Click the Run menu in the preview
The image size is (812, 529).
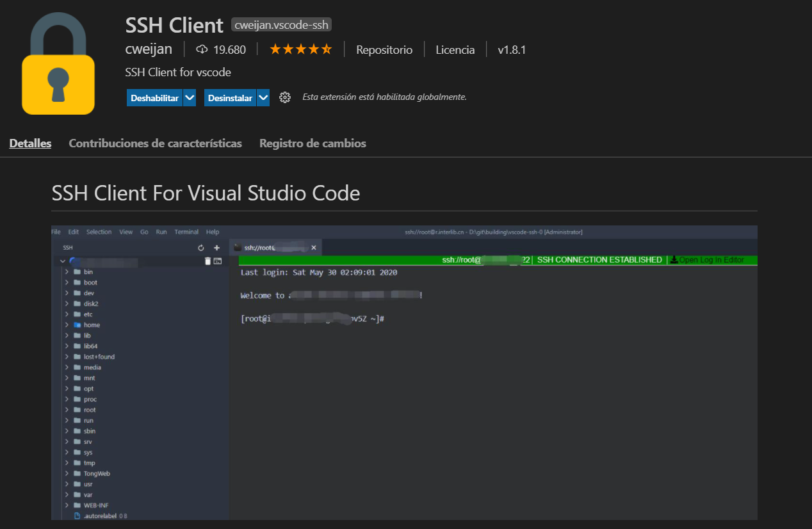161,232
